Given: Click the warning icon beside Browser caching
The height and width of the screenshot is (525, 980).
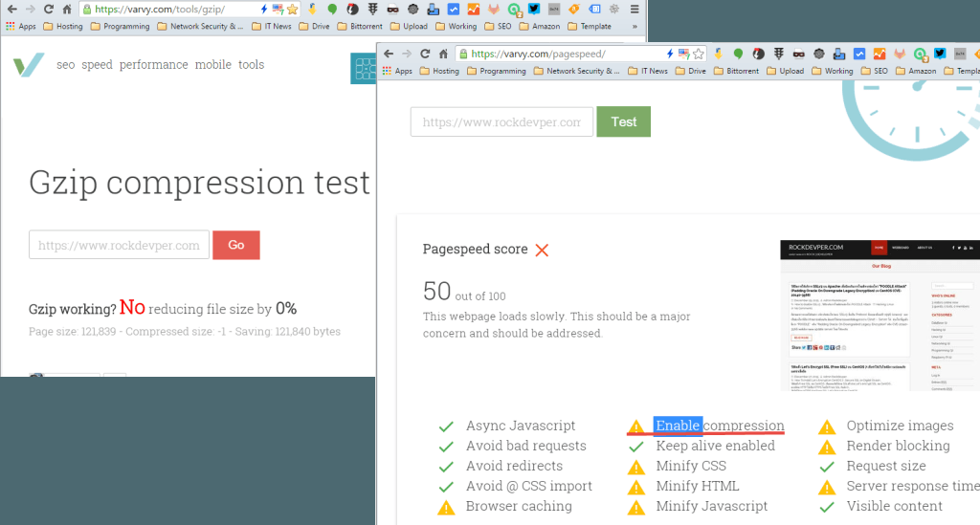Looking at the screenshot, I should [x=446, y=508].
